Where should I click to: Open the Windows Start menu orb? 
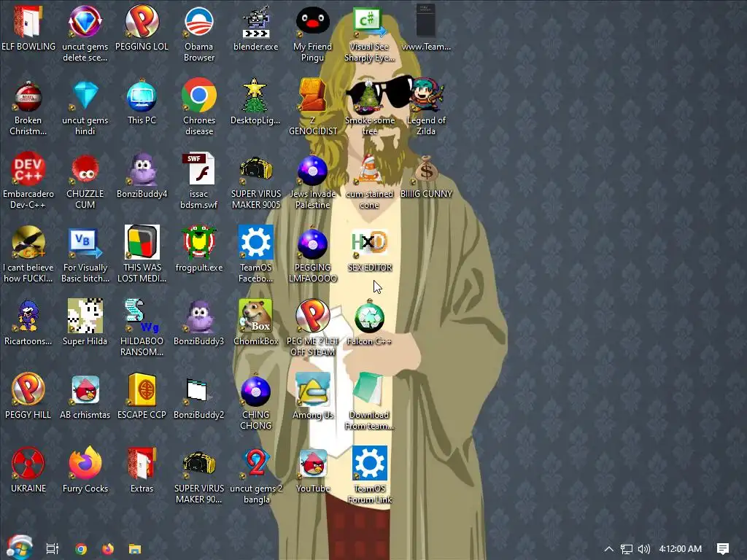pyautogui.click(x=20, y=548)
